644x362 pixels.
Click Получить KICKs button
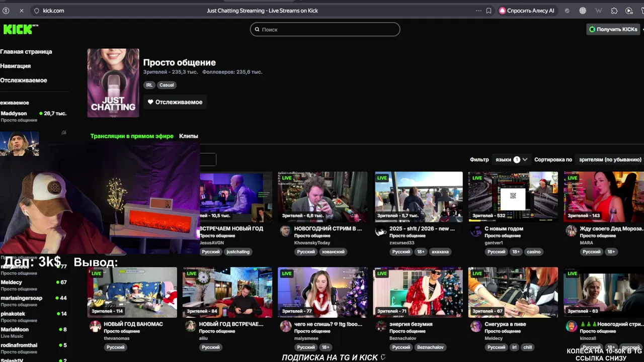613,29
